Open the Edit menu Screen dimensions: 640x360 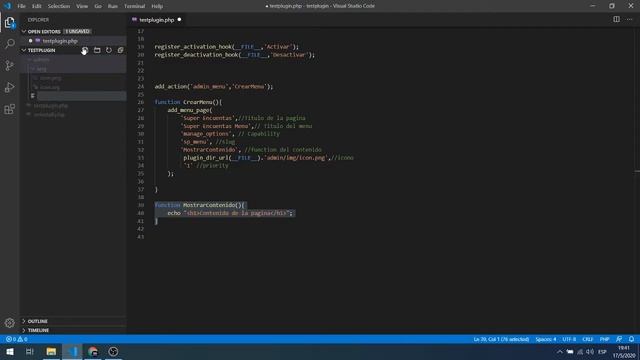click(37, 6)
